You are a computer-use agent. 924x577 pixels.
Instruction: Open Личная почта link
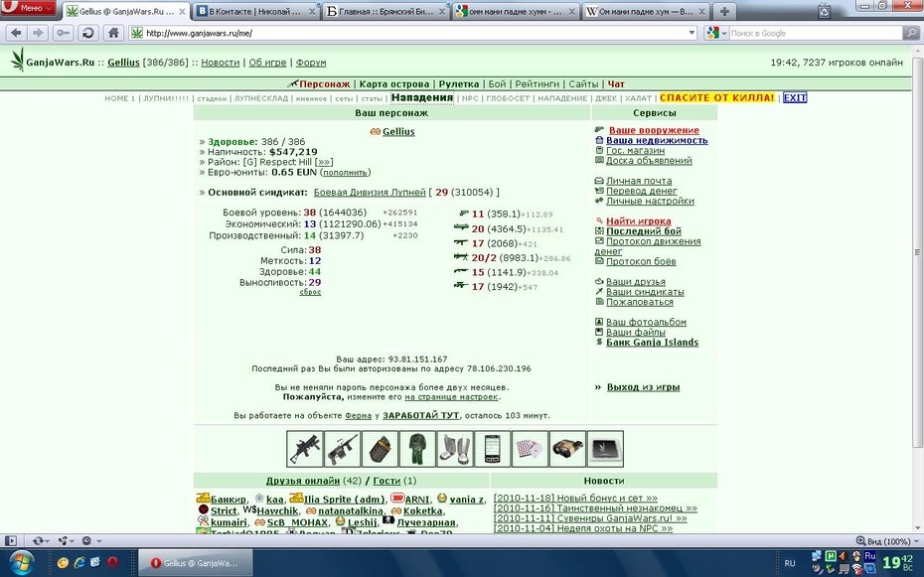point(639,181)
